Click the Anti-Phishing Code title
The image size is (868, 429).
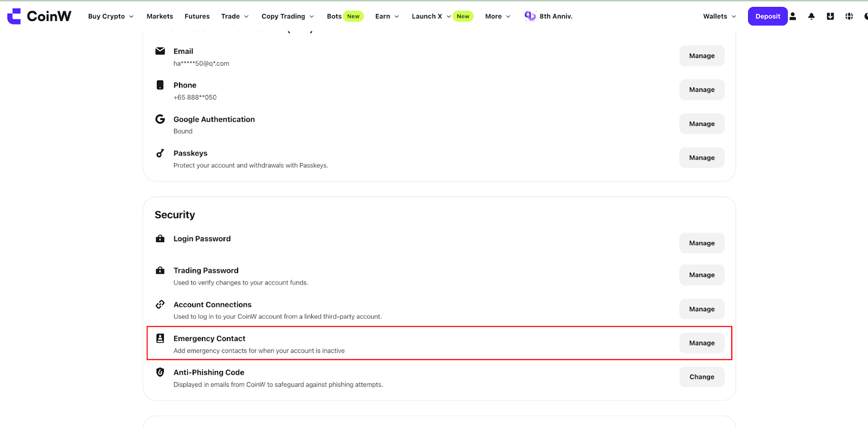click(209, 373)
